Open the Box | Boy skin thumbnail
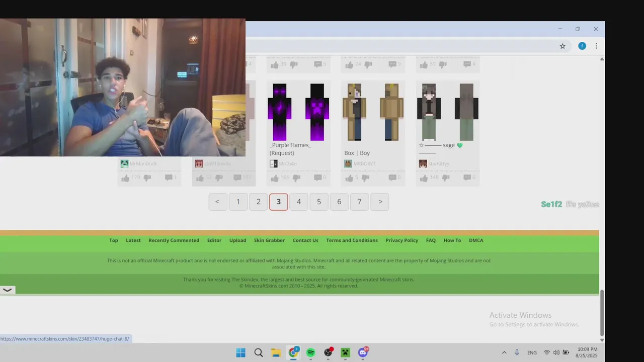Viewport: 644px width, 362px height. [373, 112]
